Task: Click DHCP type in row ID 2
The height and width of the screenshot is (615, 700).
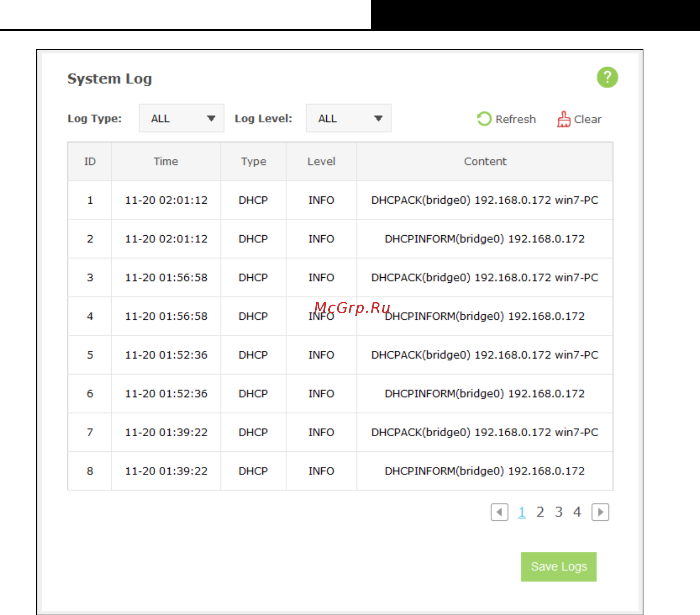Action: 253,239
